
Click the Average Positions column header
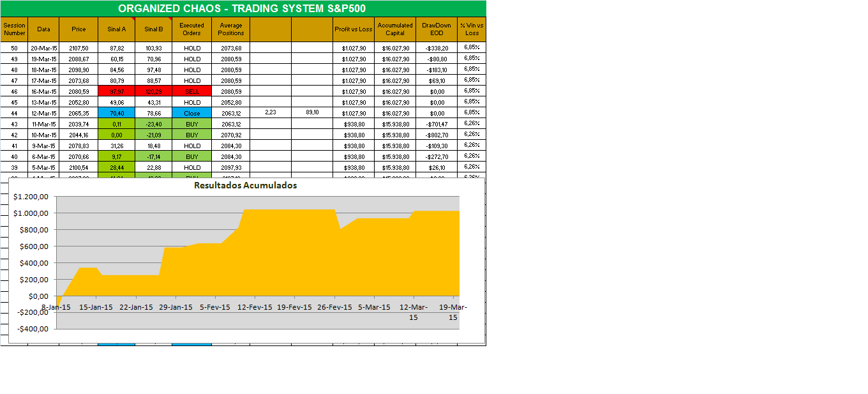point(231,29)
